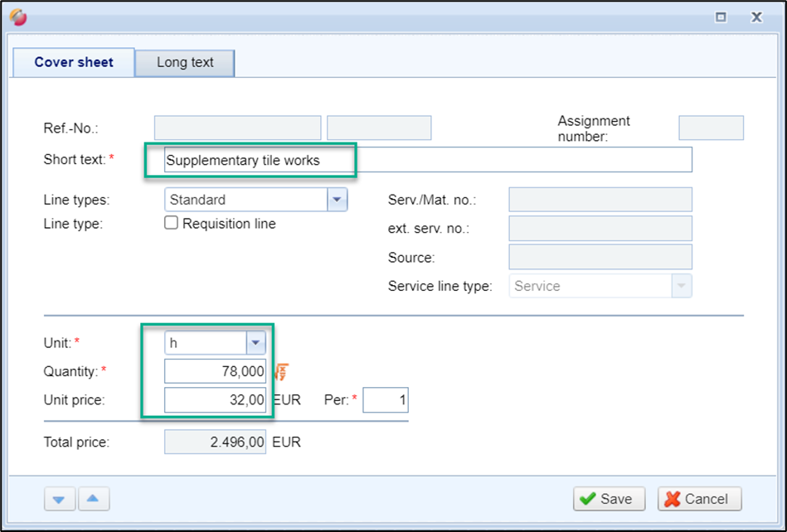The width and height of the screenshot is (787, 532).
Task: Go to previous line with up arrow
Action: click(93, 499)
